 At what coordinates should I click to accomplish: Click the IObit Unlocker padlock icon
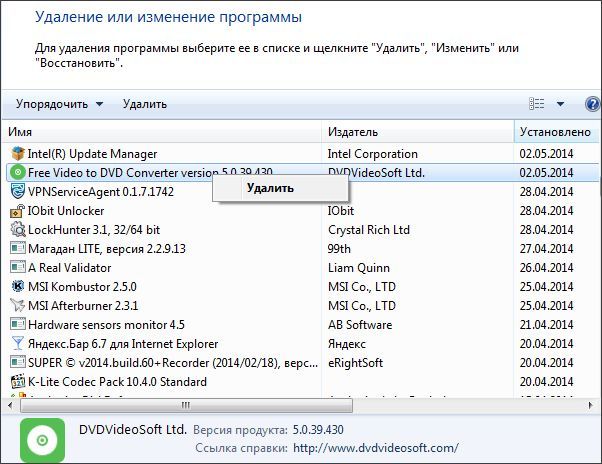pyautogui.click(x=18, y=211)
